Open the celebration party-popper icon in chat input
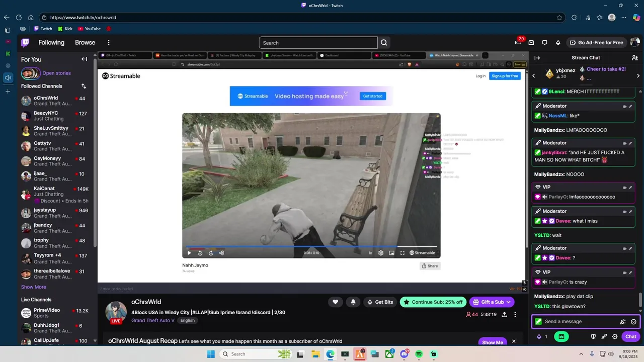Image resolution: width=644 pixels, height=362 pixels. click(623, 322)
